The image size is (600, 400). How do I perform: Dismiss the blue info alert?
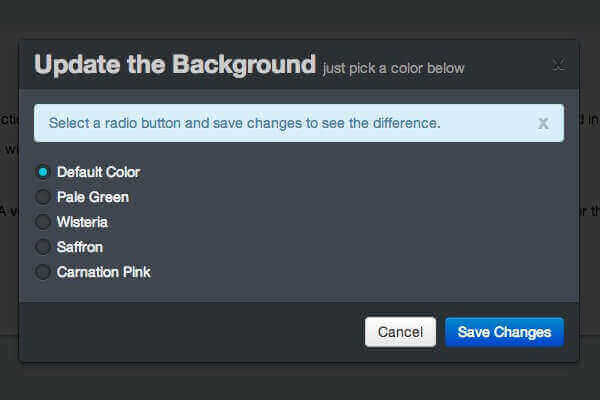[543, 124]
